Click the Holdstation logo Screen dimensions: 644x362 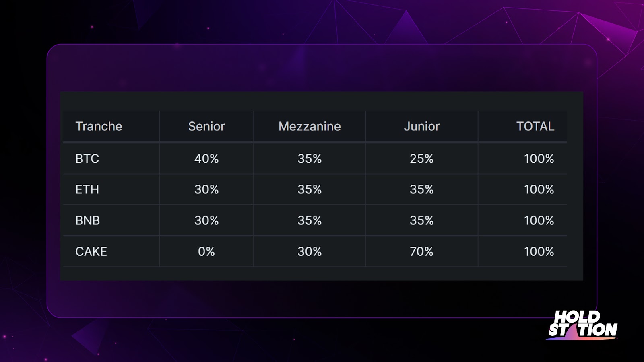582,325
